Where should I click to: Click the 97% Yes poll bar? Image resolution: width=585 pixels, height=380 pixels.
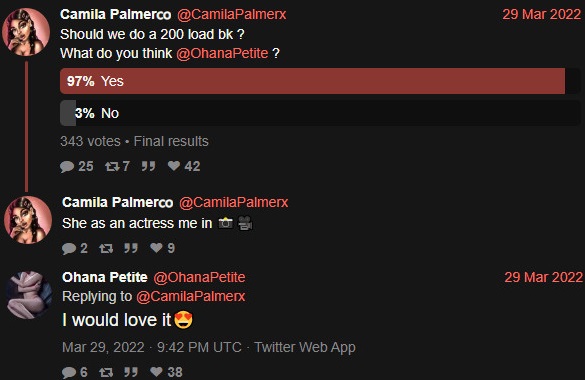(312, 81)
